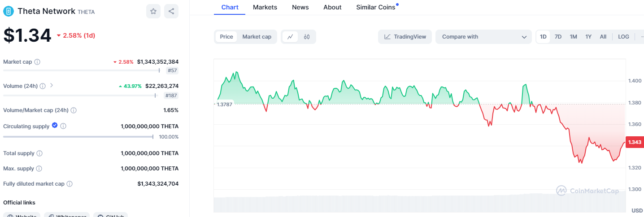Select the 7D time range
The height and width of the screenshot is (217, 644).
pos(558,37)
